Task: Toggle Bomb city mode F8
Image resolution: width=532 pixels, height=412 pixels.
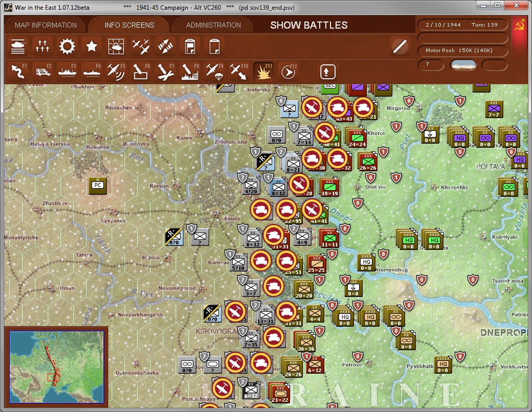Action: click(190, 72)
